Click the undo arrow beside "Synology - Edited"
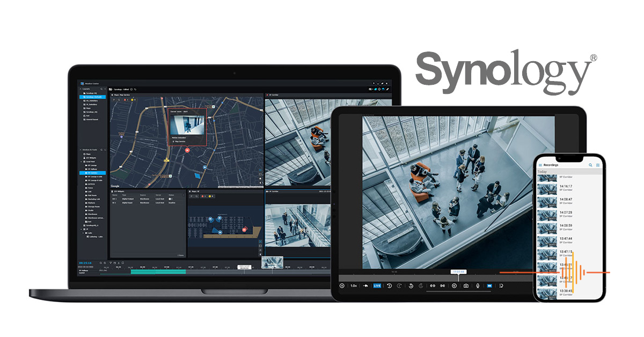 pyautogui.click(x=135, y=90)
